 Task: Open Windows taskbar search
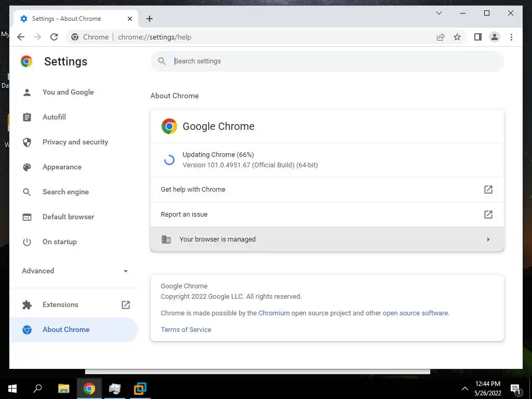click(x=37, y=389)
